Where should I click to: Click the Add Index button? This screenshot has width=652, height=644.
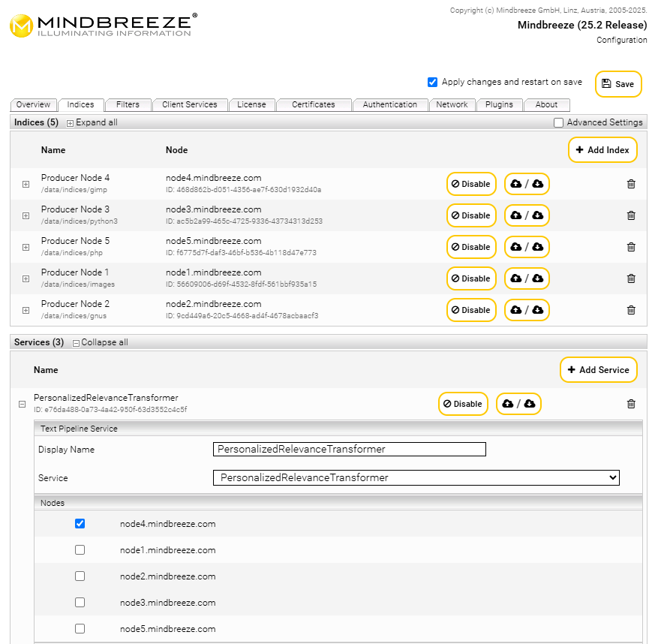pyautogui.click(x=602, y=150)
